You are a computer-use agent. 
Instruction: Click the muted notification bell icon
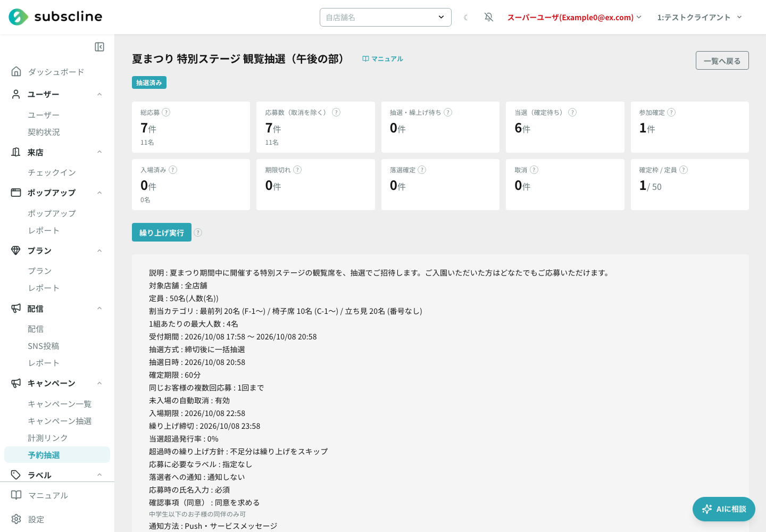[x=489, y=18]
